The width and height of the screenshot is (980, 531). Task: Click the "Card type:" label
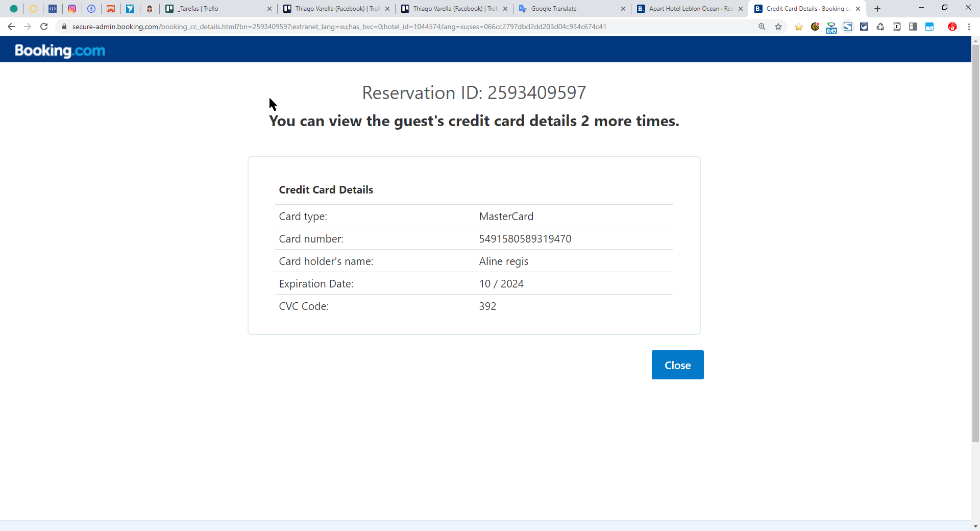click(x=303, y=216)
